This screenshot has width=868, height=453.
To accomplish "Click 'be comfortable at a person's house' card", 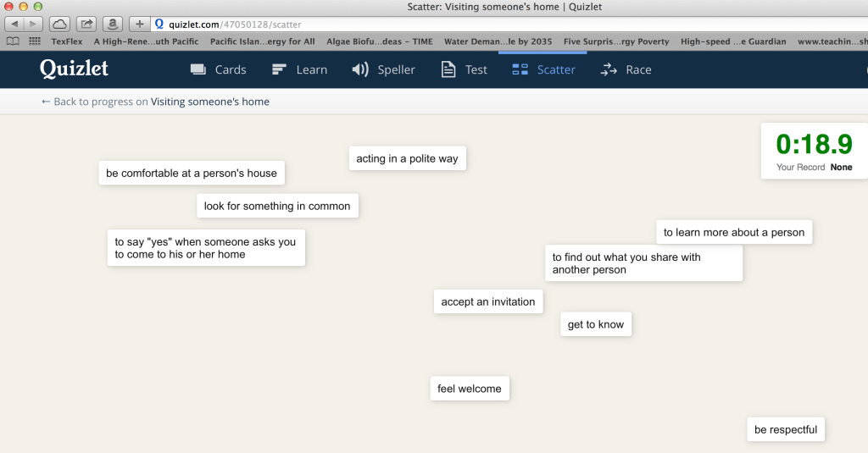I will [x=192, y=173].
